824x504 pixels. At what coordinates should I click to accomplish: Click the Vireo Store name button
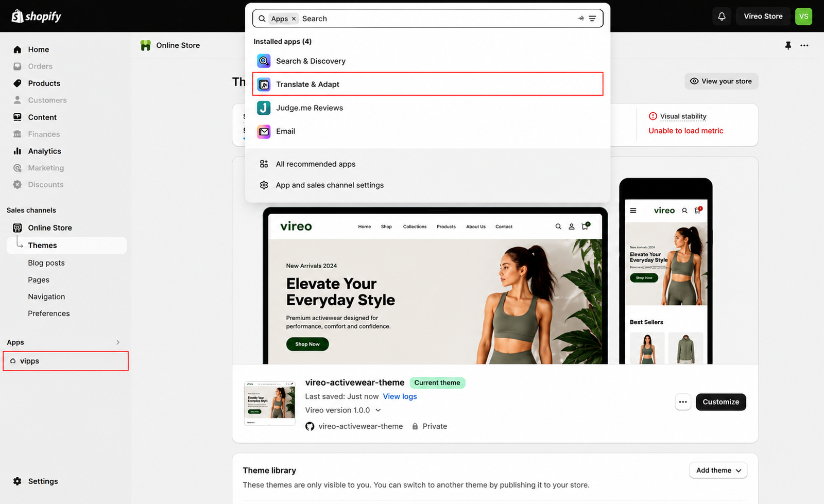click(763, 16)
